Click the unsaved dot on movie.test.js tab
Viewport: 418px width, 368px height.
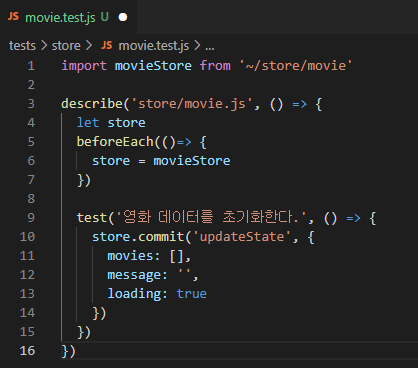(123, 17)
